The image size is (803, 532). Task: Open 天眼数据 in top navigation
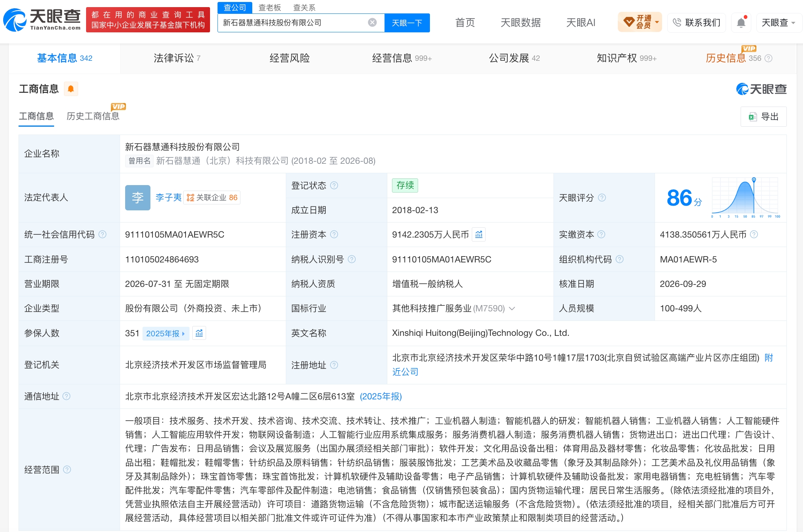point(520,22)
